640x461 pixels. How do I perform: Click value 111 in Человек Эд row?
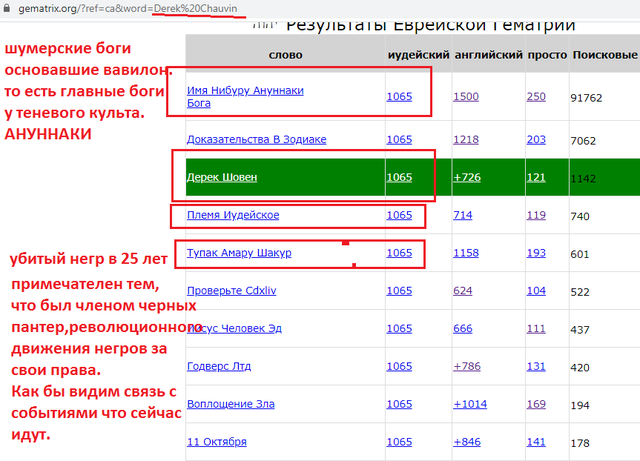click(x=536, y=328)
